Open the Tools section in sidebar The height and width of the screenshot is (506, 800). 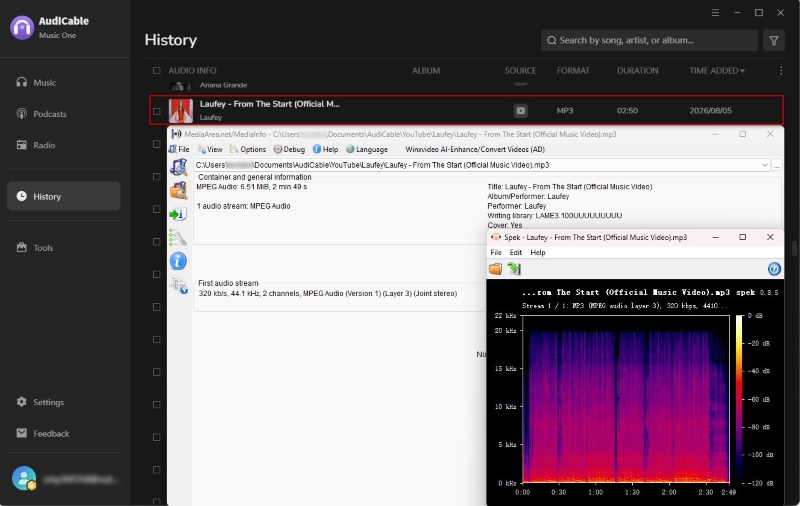[x=34, y=247]
